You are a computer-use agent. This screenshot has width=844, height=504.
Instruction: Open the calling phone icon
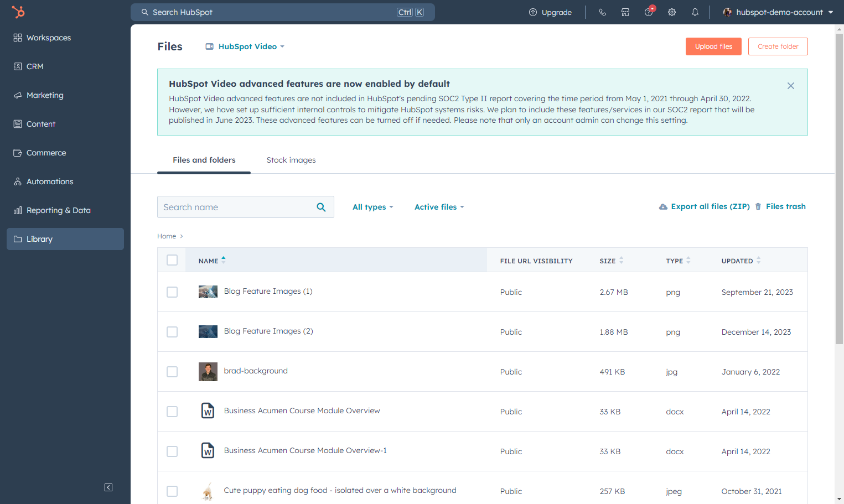[x=603, y=12]
